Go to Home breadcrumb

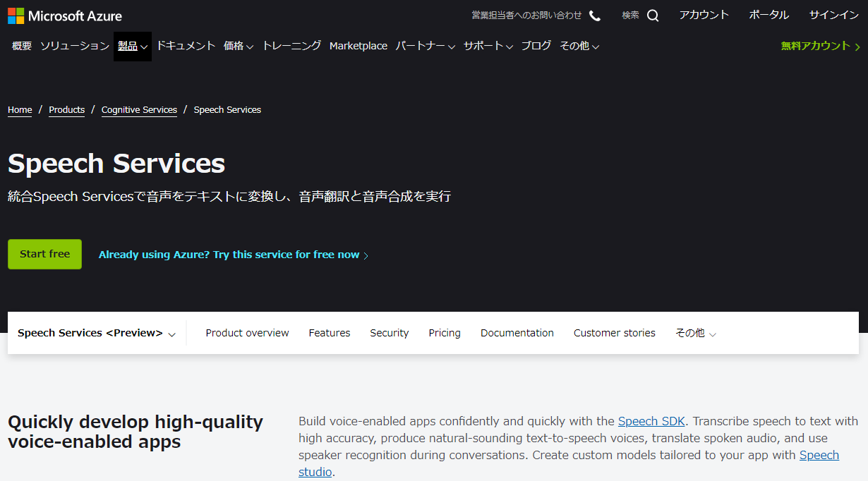point(20,110)
